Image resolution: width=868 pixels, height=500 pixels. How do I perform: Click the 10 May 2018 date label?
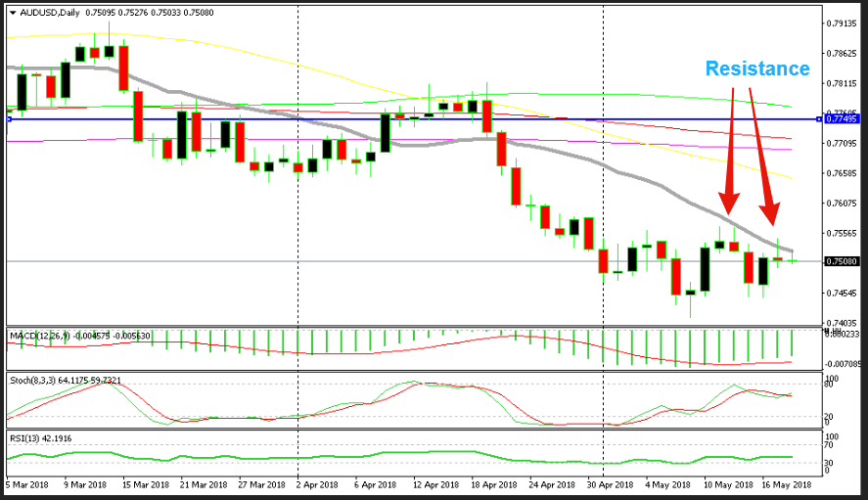coord(728,484)
